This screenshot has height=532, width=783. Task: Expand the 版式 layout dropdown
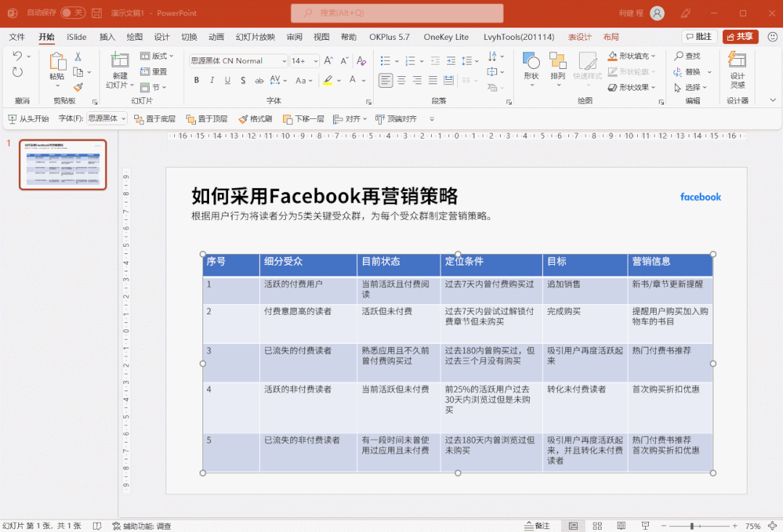pyautogui.click(x=157, y=56)
